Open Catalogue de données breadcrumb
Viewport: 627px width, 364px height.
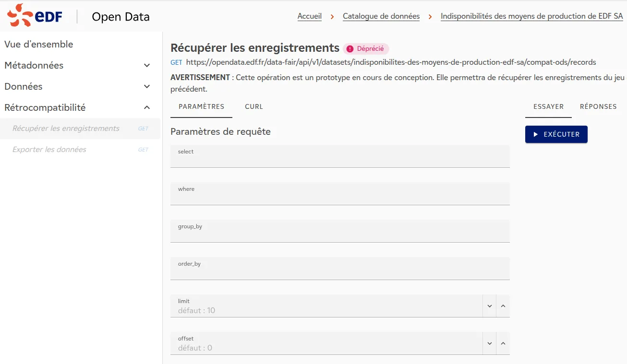pos(381,16)
